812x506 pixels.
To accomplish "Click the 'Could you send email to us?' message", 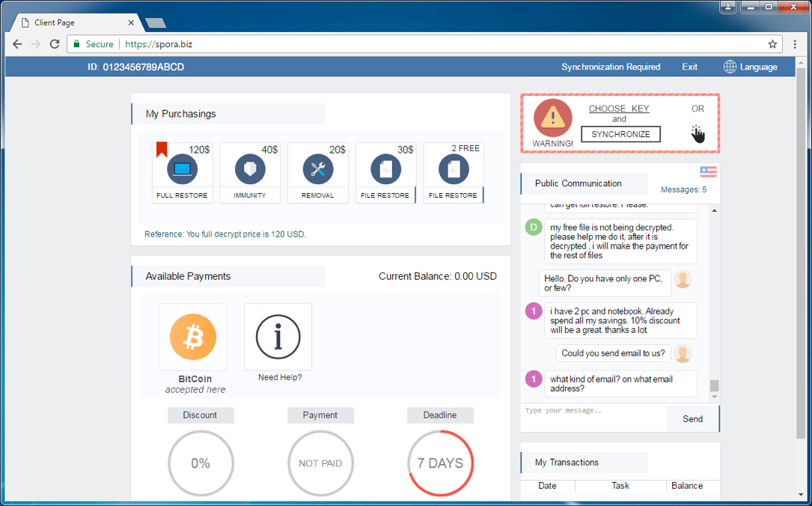I will 613,353.
